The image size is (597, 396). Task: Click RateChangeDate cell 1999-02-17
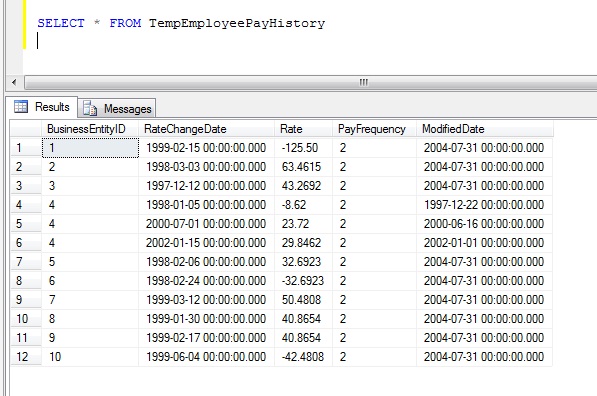[x=206, y=338]
